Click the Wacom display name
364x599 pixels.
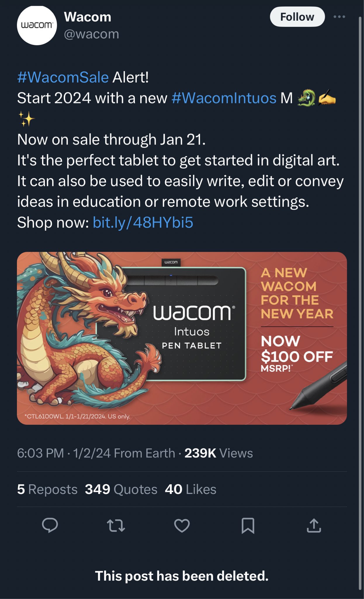(x=88, y=17)
